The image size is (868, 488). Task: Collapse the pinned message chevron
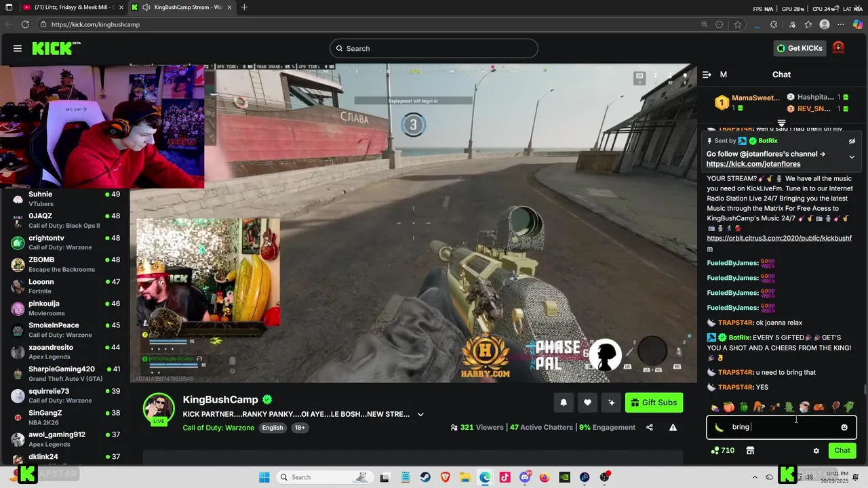tap(852, 157)
